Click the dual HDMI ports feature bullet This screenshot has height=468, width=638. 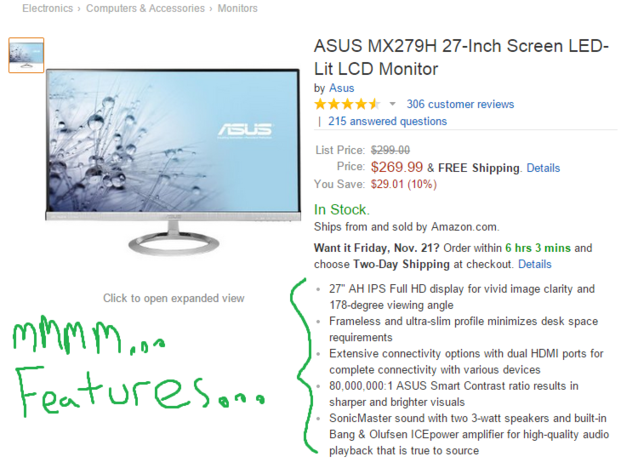click(x=466, y=361)
